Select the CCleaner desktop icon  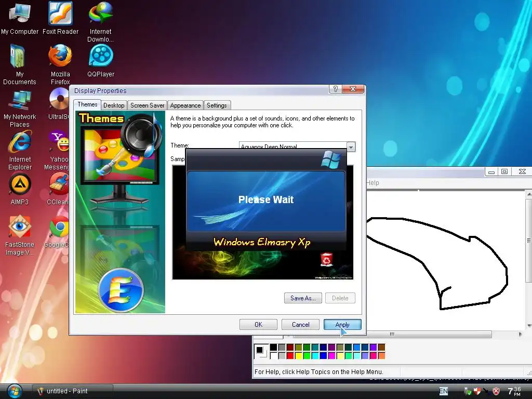click(58, 189)
